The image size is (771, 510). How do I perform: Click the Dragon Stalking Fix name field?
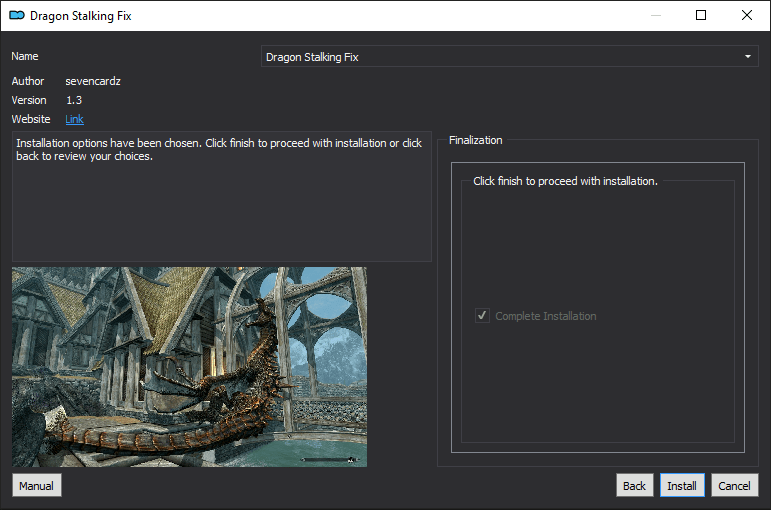(510, 57)
